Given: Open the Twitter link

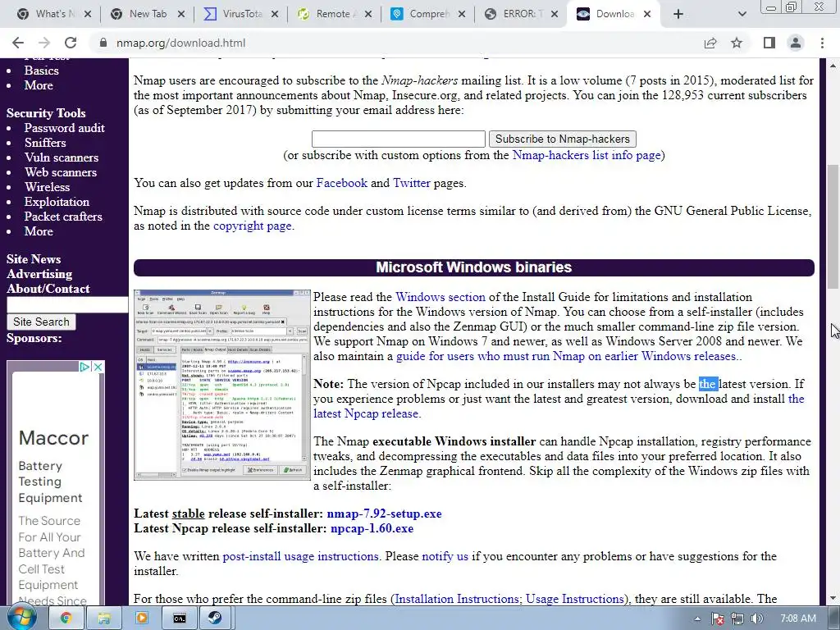Looking at the screenshot, I should point(412,183).
